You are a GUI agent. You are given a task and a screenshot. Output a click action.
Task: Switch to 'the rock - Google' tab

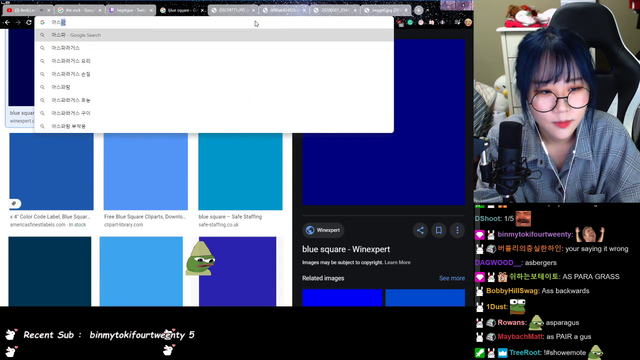click(x=79, y=10)
